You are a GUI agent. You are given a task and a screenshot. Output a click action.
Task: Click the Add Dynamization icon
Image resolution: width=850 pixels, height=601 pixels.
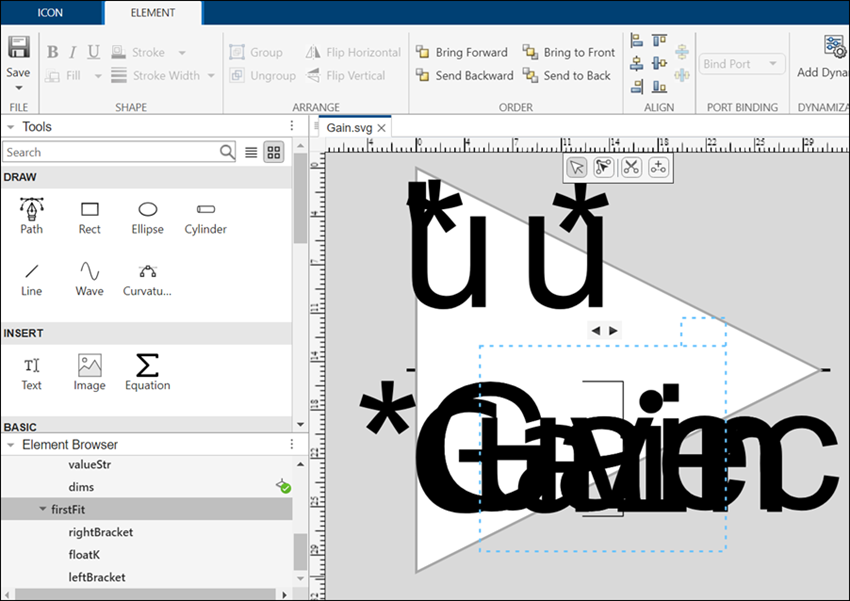pyautogui.click(x=834, y=47)
